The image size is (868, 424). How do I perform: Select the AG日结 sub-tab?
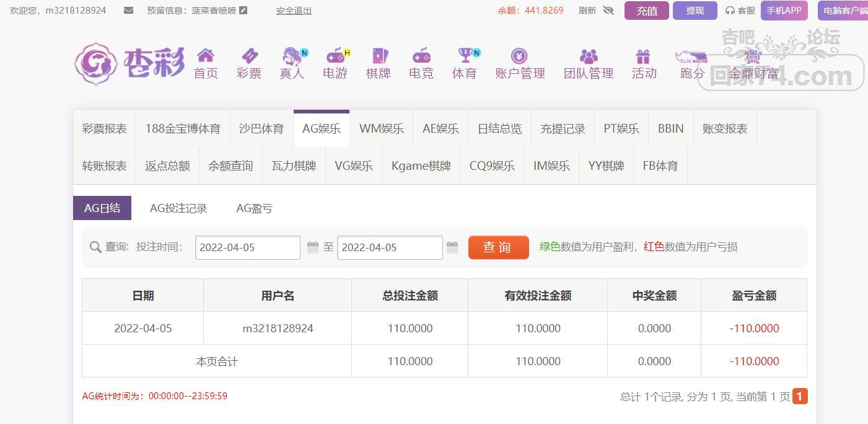coord(102,208)
